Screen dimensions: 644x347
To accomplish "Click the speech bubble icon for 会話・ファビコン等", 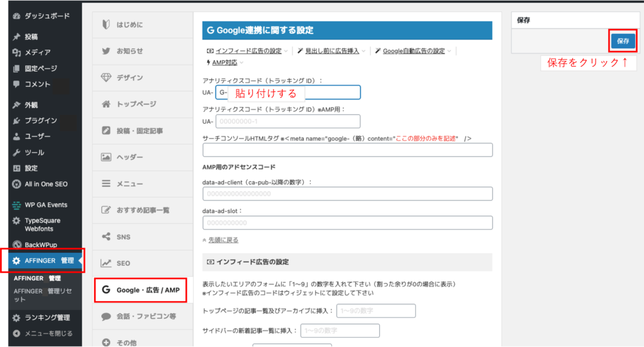I will point(106,316).
